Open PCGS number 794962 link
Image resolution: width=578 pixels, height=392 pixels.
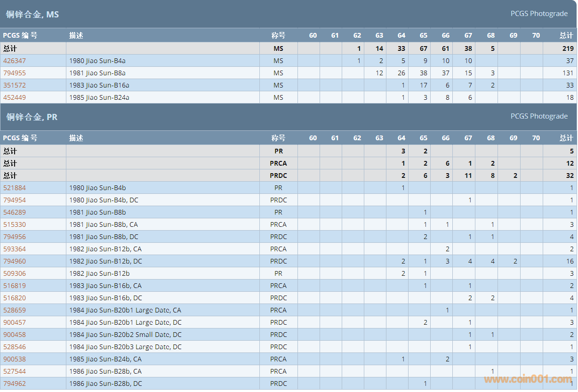(x=15, y=384)
